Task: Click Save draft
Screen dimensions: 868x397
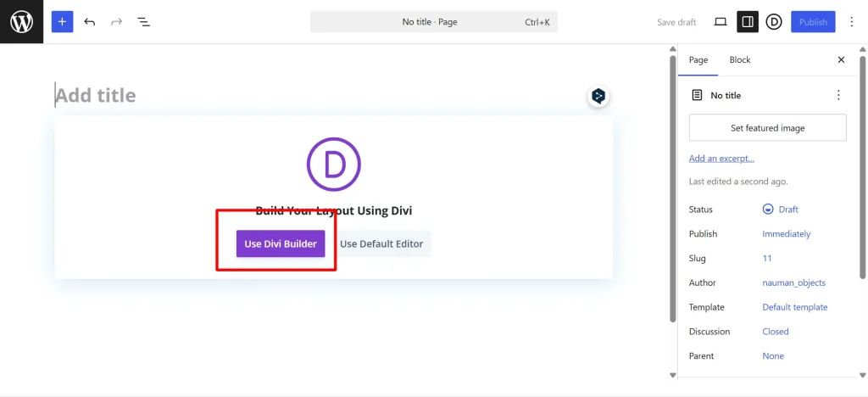Action: (x=676, y=22)
